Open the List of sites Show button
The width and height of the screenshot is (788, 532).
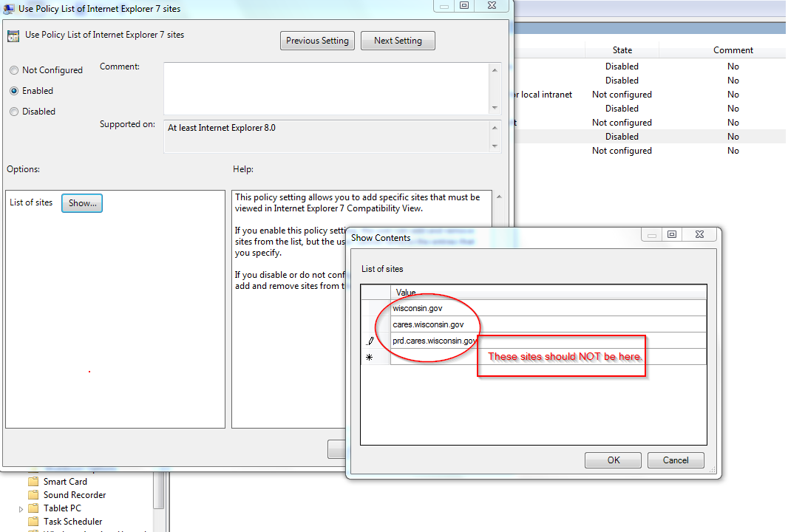[82, 203]
